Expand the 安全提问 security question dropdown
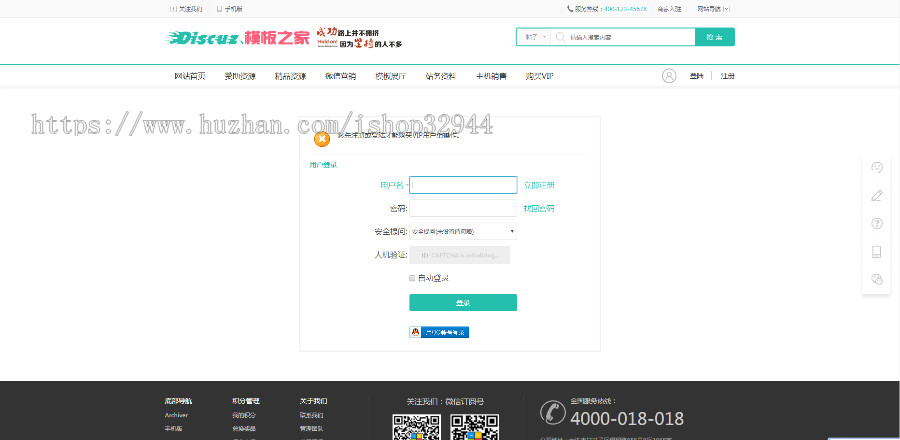900x440 pixels. 463,231
